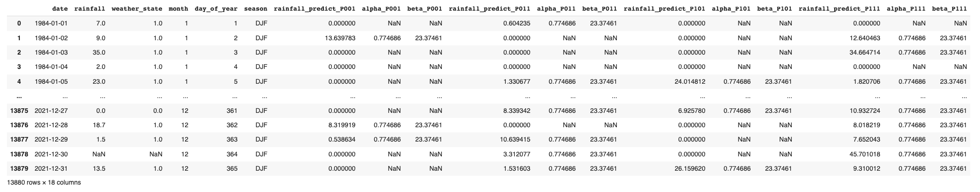Click the date cell 2021-12-30
980x192 pixels.
(x=51, y=154)
